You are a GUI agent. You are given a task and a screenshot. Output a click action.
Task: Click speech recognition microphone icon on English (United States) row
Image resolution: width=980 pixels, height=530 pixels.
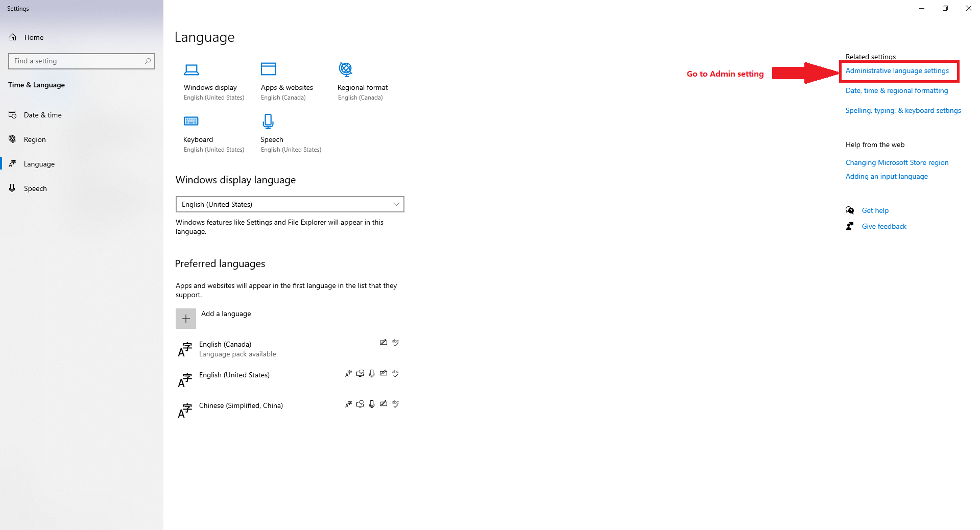pyautogui.click(x=372, y=373)
